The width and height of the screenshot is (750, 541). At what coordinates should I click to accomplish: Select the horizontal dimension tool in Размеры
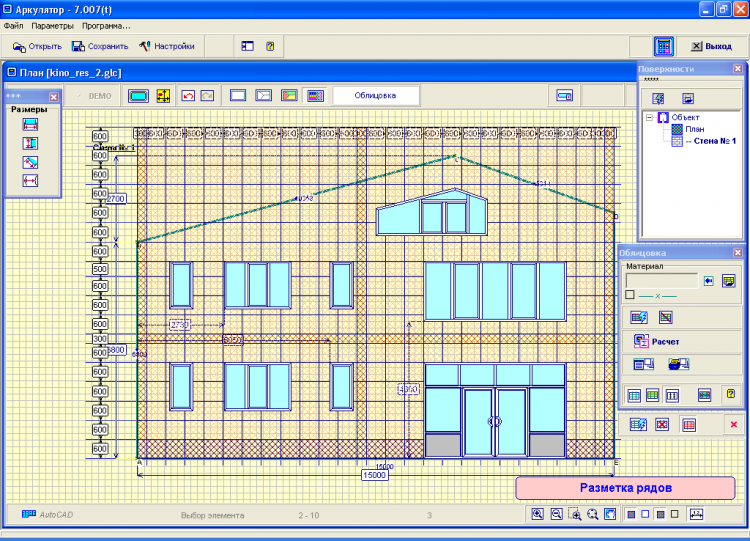(30, 125)
